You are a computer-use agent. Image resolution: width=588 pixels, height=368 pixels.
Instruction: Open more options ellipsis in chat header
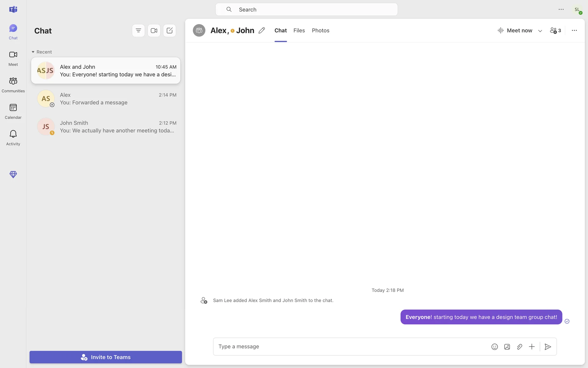[x=574, y=30]
